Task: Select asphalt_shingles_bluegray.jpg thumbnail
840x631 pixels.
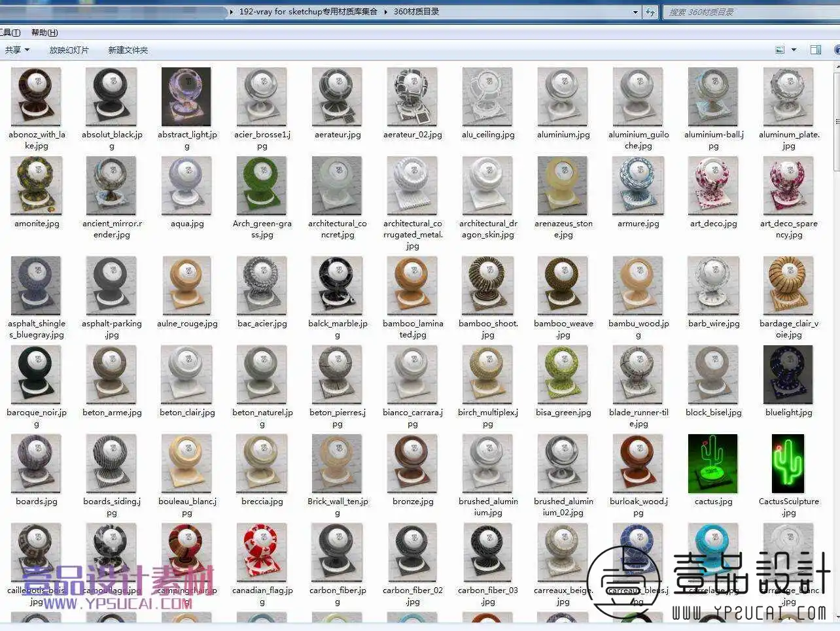Action: tap(36, 286)
